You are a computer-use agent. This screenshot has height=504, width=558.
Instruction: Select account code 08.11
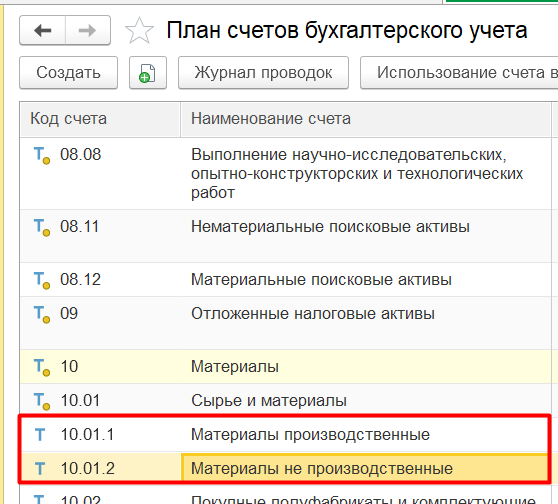click(x=79, y=227)
